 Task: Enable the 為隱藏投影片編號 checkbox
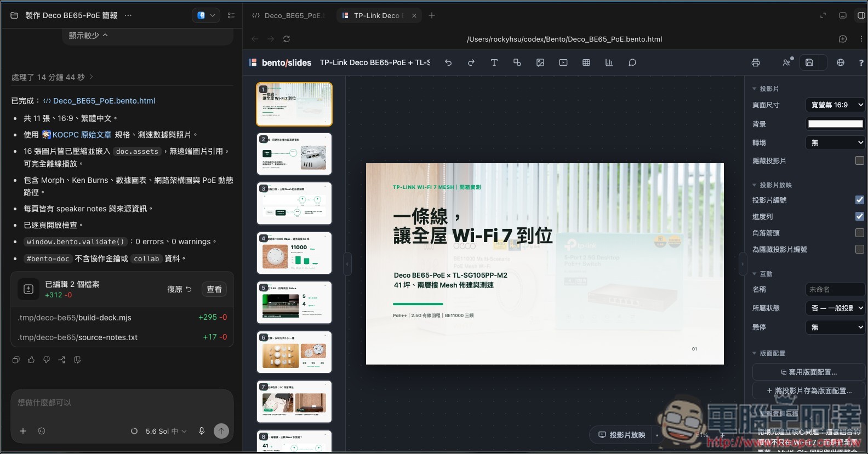coord(860,249)
